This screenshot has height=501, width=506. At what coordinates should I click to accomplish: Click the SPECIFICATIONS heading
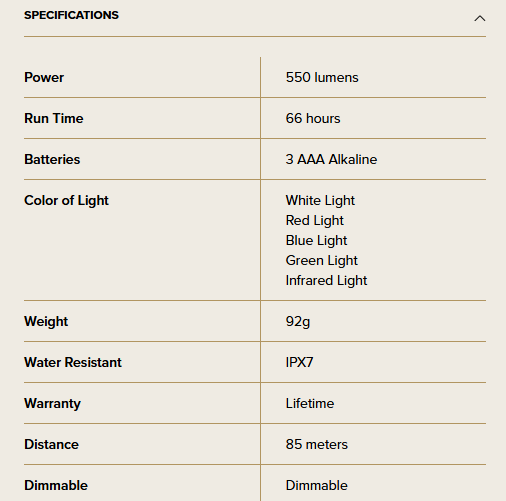[x=71, y=15]
